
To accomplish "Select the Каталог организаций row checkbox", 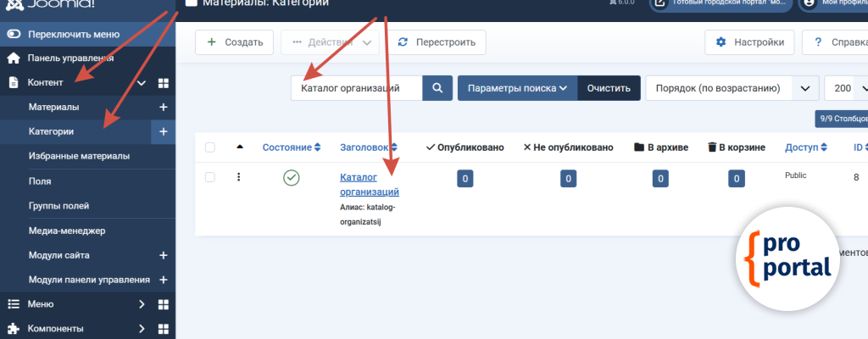I will [x=210, y=177].
